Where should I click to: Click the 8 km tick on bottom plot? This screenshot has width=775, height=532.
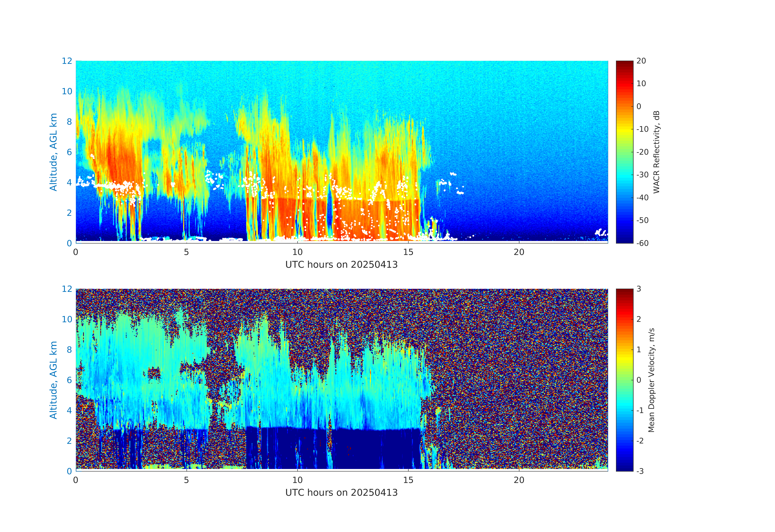click(x=69, y=350)
